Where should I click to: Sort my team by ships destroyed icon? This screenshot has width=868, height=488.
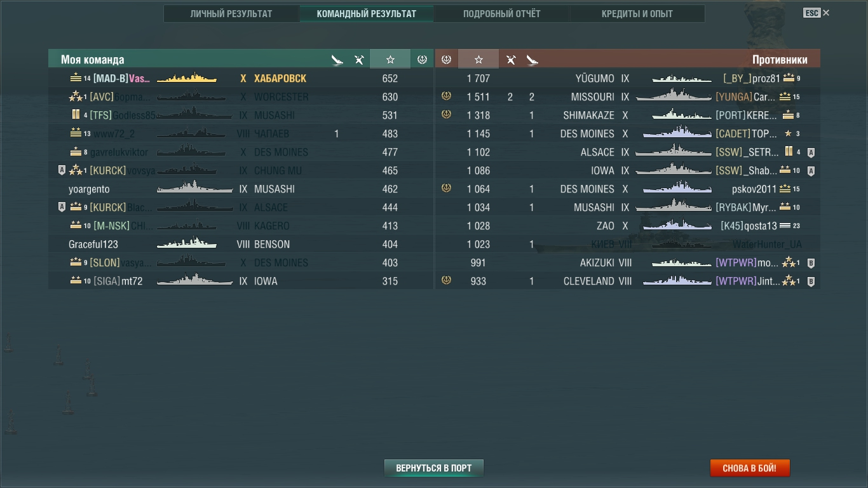coord(337,60)
